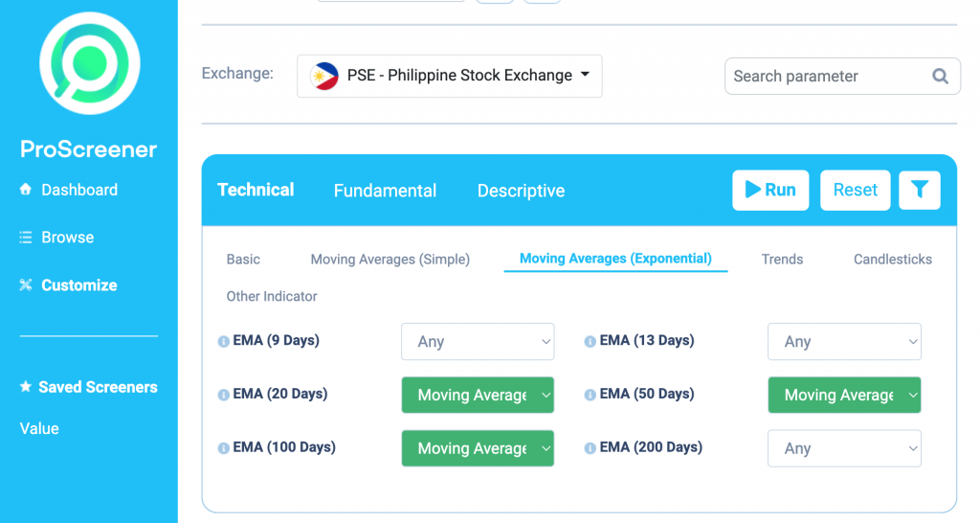
Task: Open the saved Value screener
Action: pyautogui.click(x=39, y=428)
